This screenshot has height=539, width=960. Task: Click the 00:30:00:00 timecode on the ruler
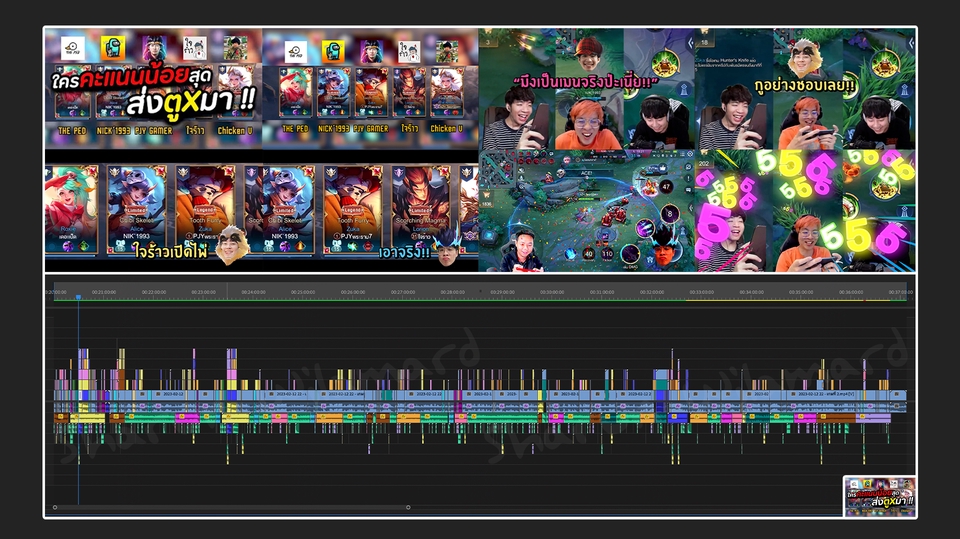552,292
